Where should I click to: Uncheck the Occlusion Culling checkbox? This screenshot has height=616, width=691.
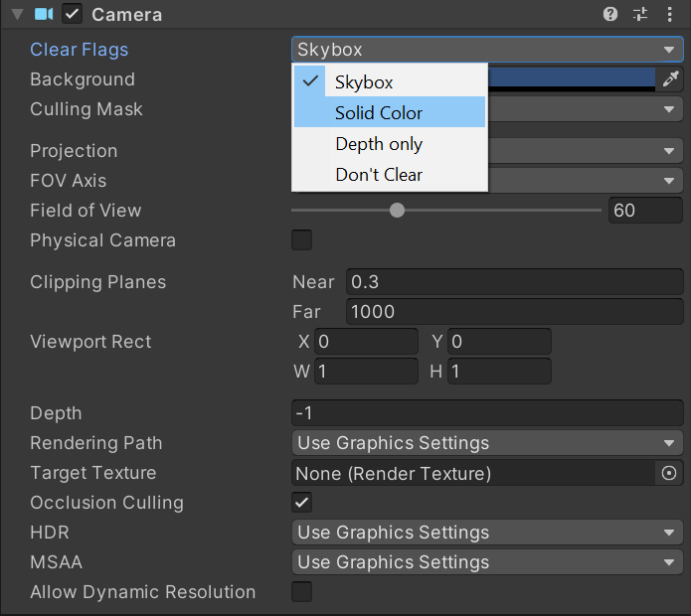click(301, 503)
